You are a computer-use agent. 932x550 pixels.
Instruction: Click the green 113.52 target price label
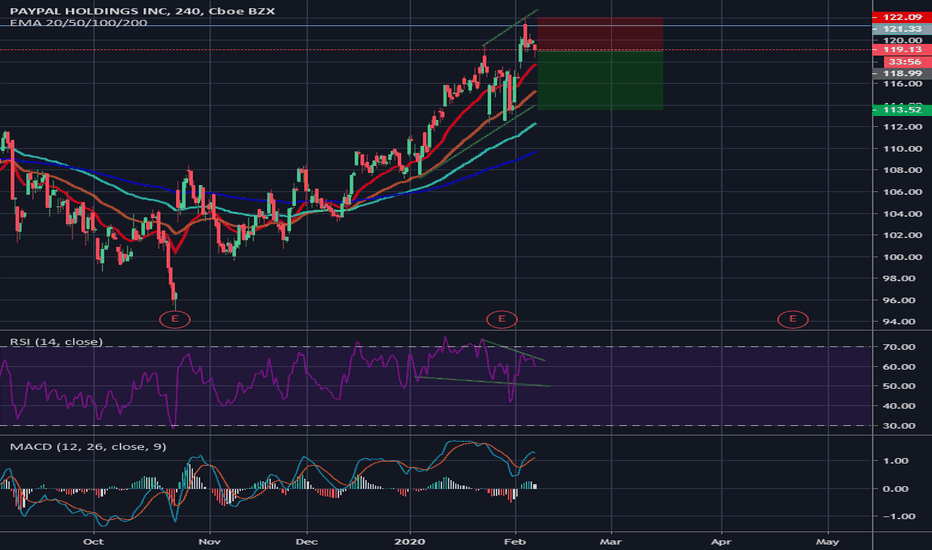click(902, 109)
